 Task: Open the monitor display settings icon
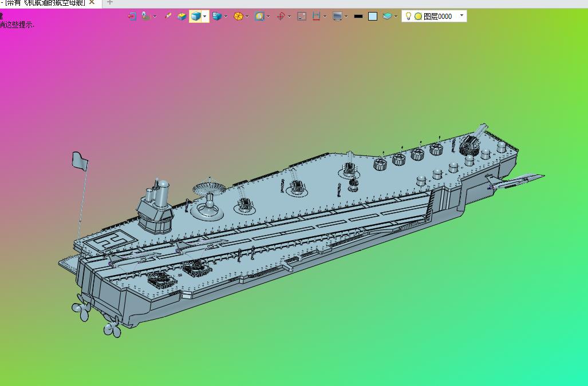[x=337, y=17]
